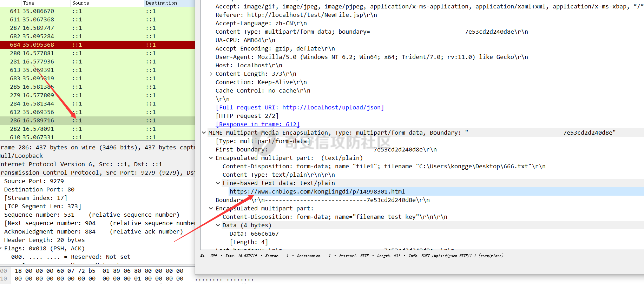The width and height of the screenshot is (644, 284).
Task: Select the Acknowledgment number: 884 field
Action: (93, 231)
